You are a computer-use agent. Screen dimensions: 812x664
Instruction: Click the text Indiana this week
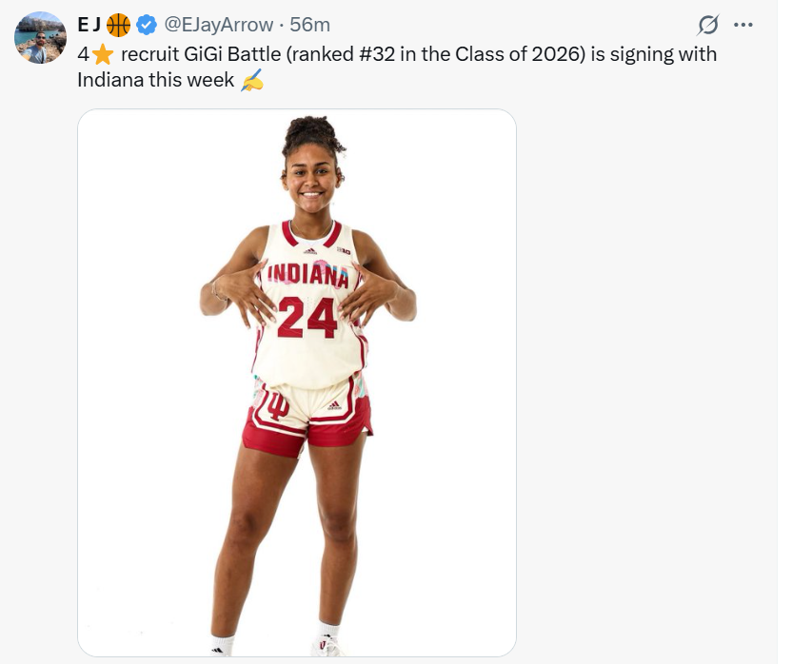point(155,81)
